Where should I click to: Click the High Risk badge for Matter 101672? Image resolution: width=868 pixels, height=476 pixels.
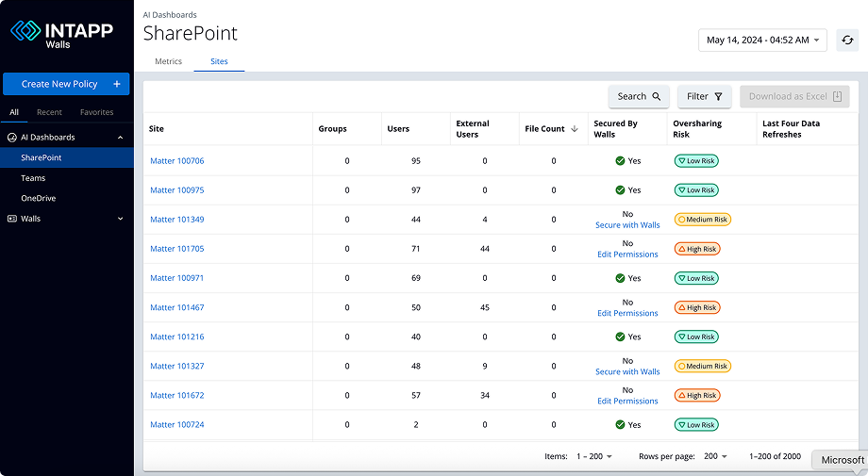[697, 395]
